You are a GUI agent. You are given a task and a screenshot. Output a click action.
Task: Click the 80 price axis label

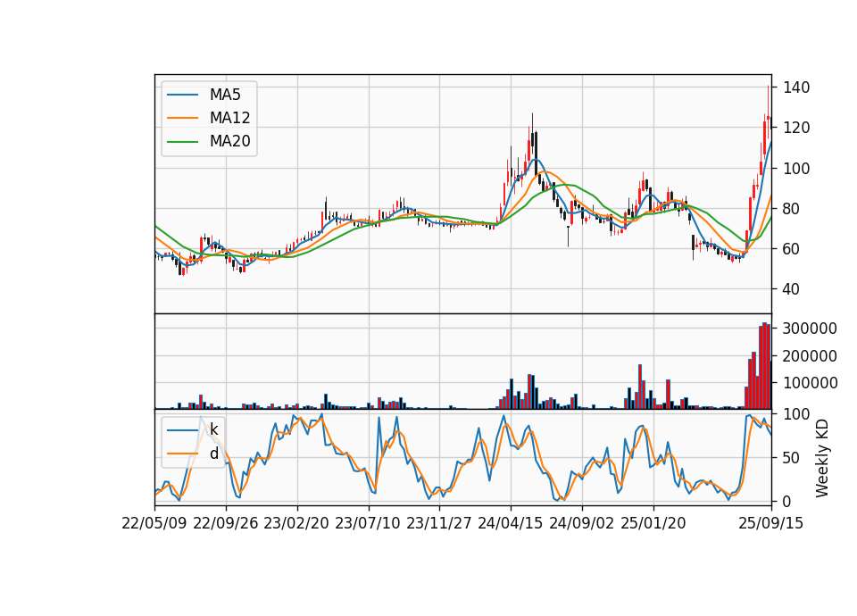point(792,209)
